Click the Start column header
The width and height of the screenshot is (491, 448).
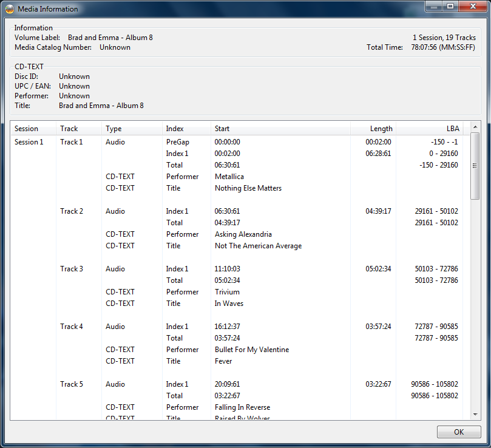coord(222,129)
